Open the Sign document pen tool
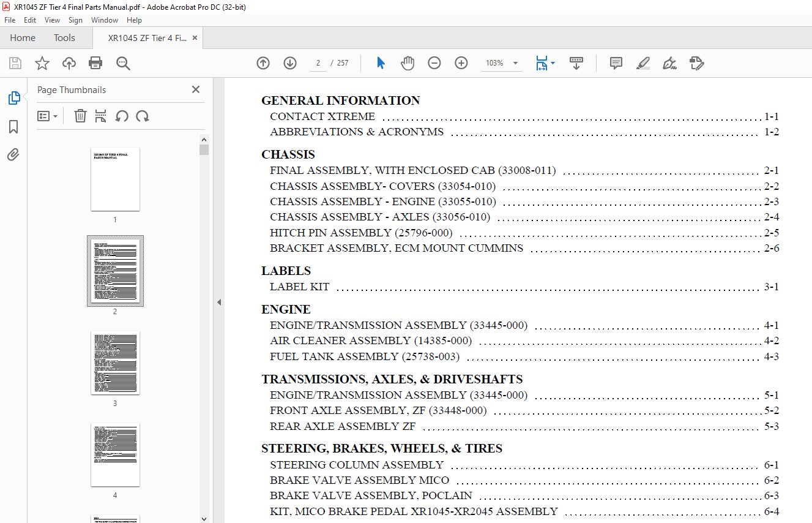This screenshot has width=812, height=523. pyautogui.click(x=669, y=63)
